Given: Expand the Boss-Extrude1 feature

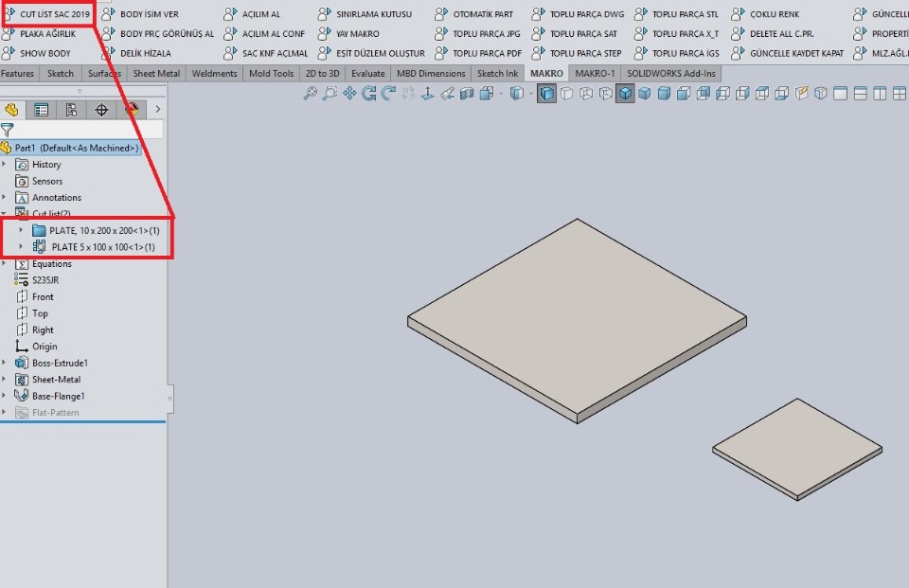Looking at the screenshot, I should (x=4, y=363).
